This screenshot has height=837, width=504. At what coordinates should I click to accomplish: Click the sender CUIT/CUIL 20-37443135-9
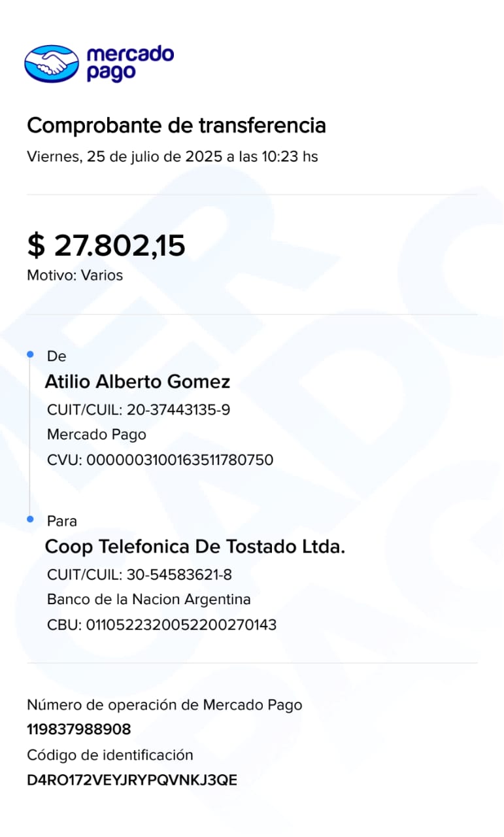pos(139,410)
